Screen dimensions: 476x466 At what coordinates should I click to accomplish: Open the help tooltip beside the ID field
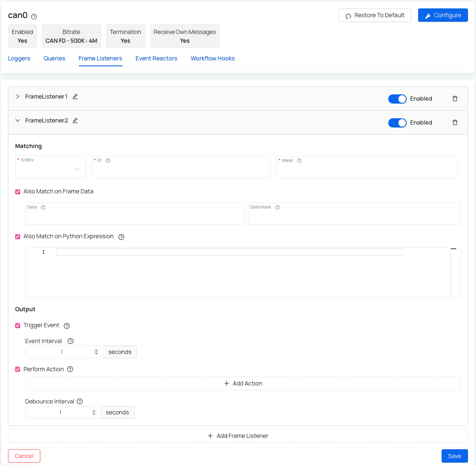pos(108,160)
